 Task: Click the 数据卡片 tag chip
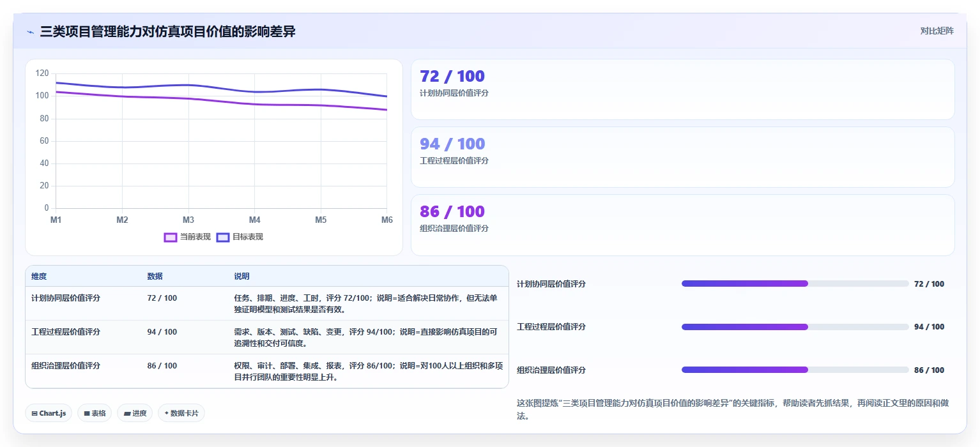(181, 413)
